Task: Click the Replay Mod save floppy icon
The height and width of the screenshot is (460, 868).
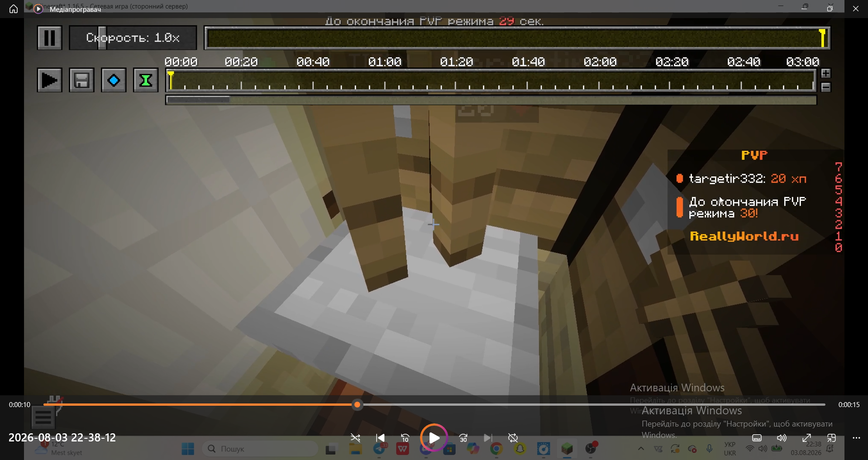Action: 81,81
